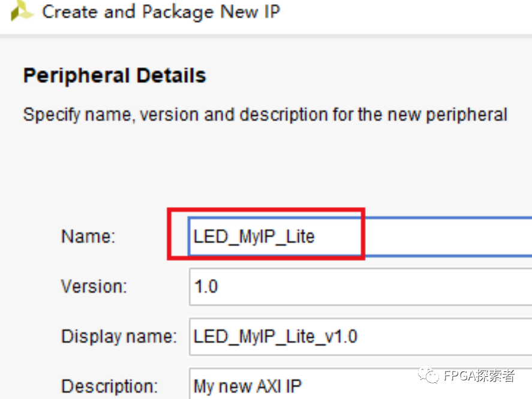
Task: Focus the Version input field
Action: pos(360,287)
